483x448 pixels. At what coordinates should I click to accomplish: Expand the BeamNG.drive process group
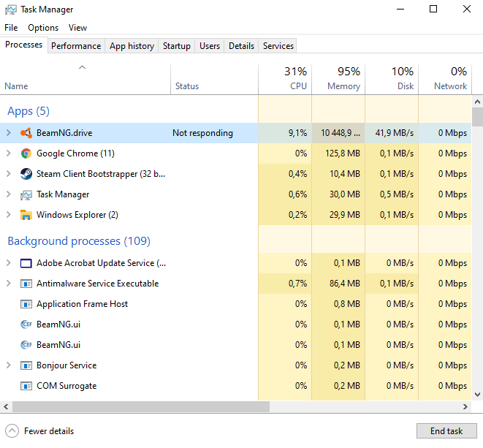9,133
